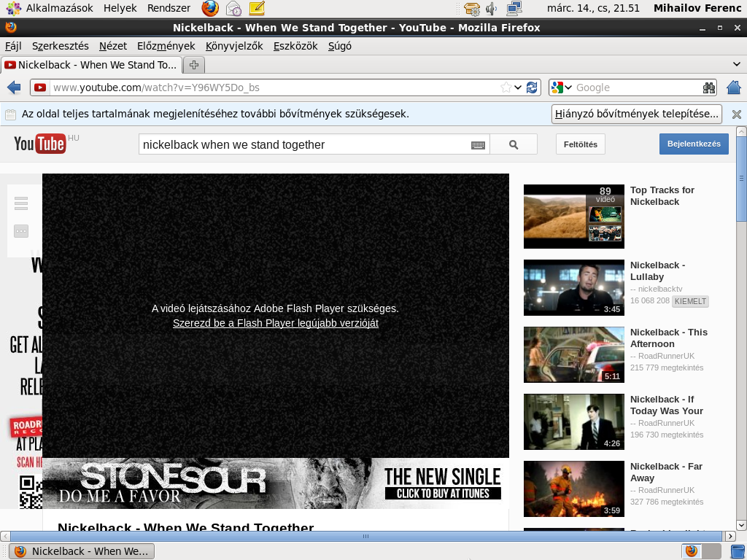Open the Előzmények menu
Screen dimensions: 747x560
click(166, 46)
